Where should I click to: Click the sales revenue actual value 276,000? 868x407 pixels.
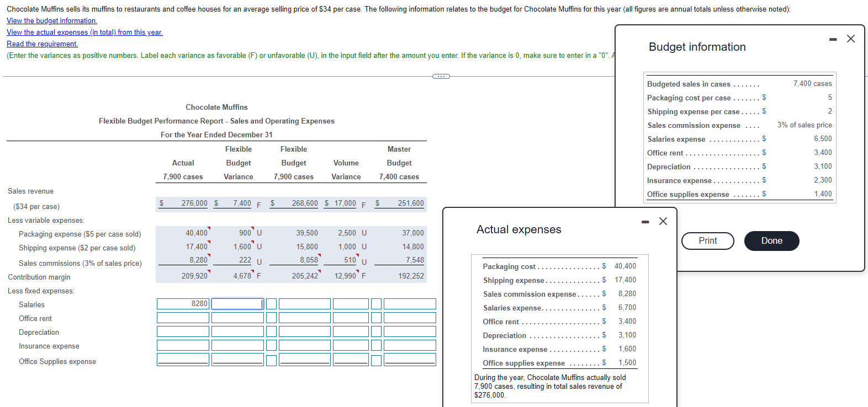pyautogui.click(x=194, y=203)
